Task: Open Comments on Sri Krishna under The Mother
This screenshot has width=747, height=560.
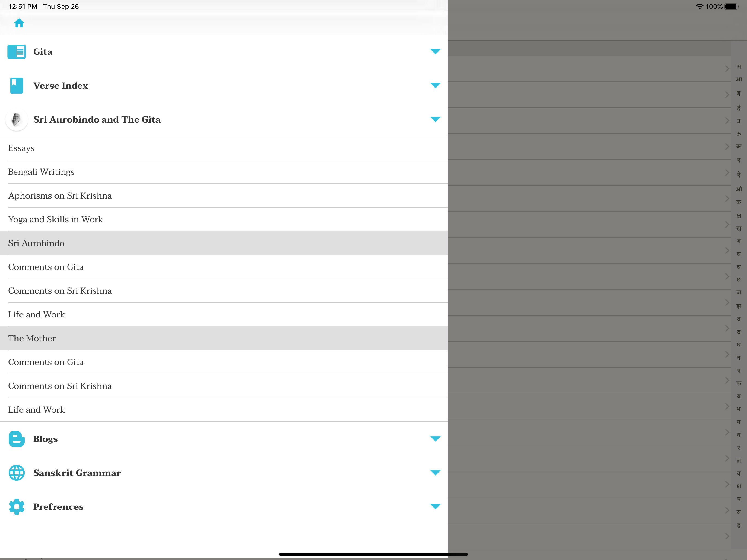Action: 224,386
